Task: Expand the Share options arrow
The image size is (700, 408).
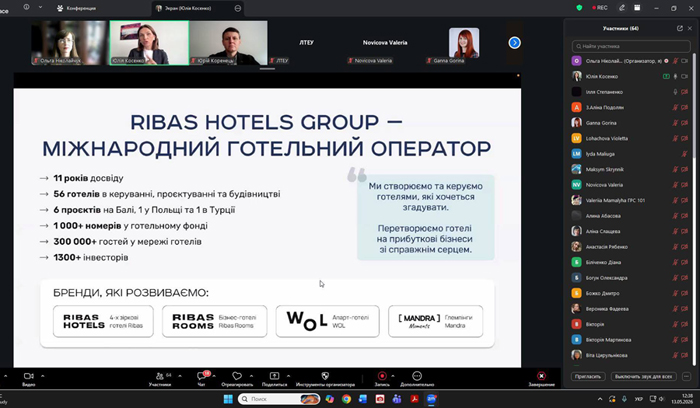Action: (288, 376)
